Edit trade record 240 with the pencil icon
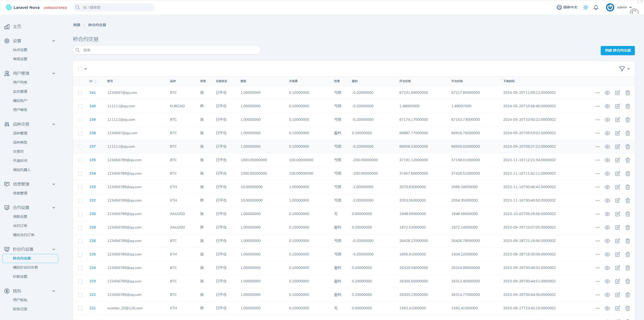The image size is (644, 320). 617,106
